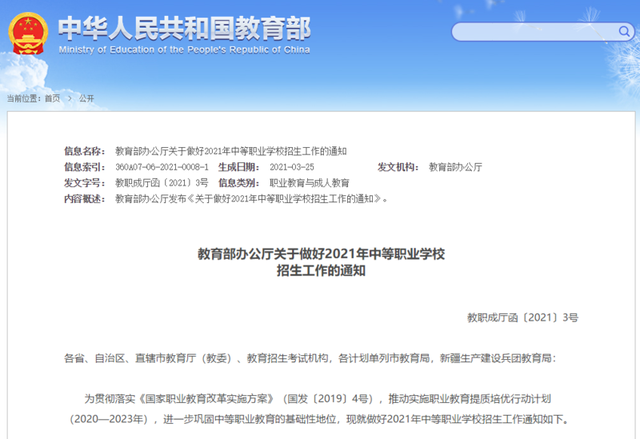Screen dimensions: 640x439
Task: Click the 内容概述 summary text
Action: click(250, 199)
